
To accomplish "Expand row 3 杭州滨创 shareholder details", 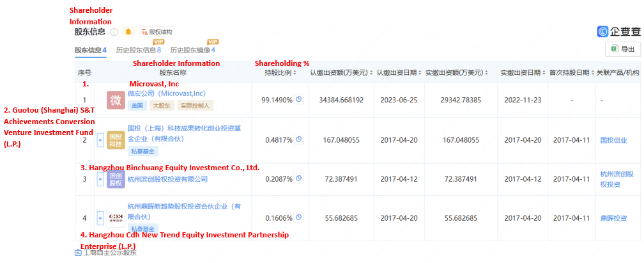I will point(100,179).
